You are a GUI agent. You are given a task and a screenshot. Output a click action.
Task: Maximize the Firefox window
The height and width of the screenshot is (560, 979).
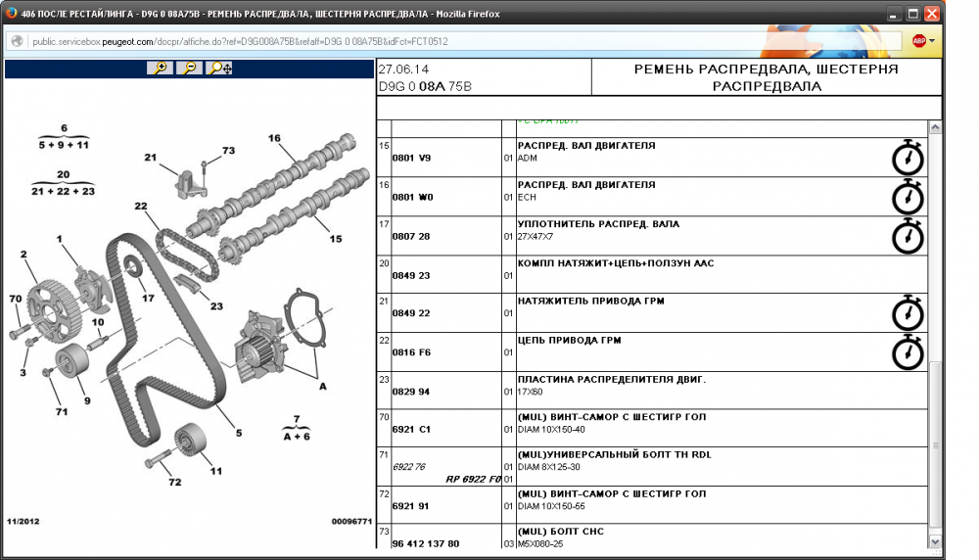point(912,14)
